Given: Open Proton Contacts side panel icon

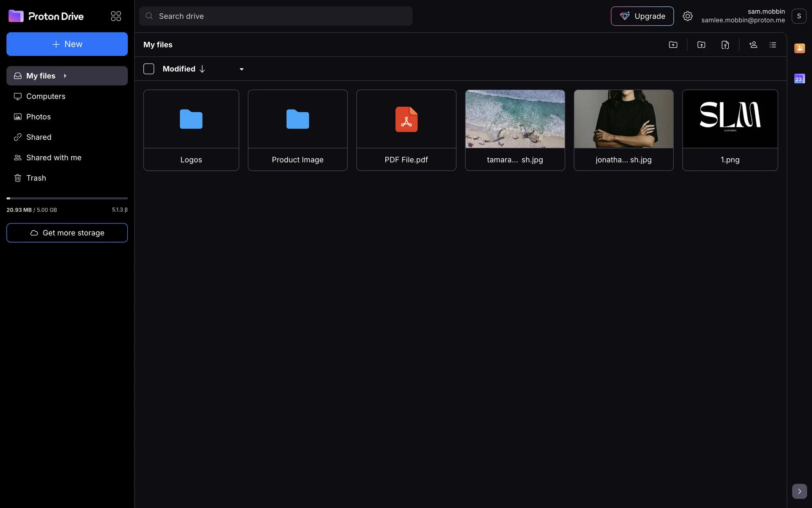Looking at the screenshot, I should coord(799,48).
